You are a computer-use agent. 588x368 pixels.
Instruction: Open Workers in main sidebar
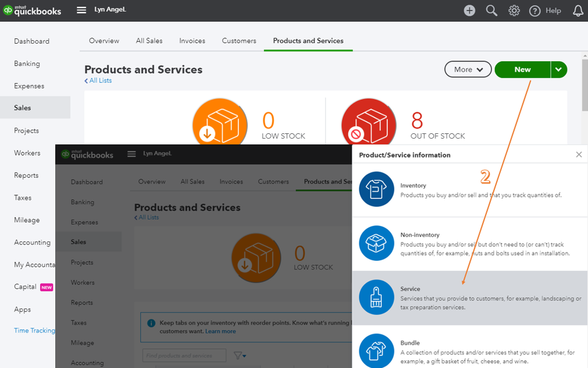click(x=27, y=153)
